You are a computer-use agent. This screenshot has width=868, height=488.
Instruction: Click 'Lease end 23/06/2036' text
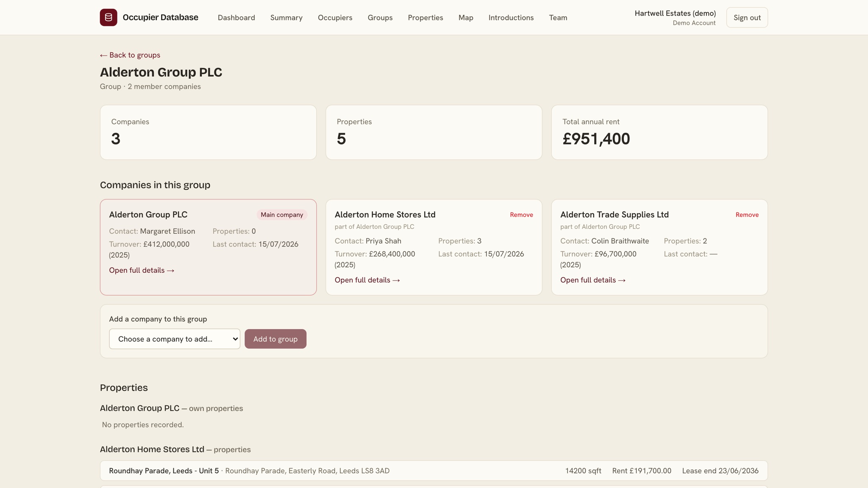click(721, 471)
